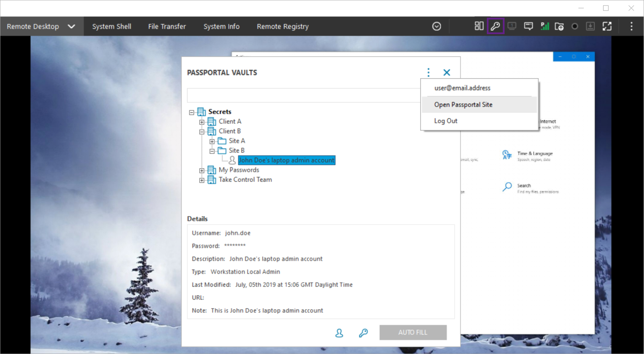The height and width of the screenshot is (354, 644).
Task: Select the Take Control Team tree item
Action: pos(245,180)
